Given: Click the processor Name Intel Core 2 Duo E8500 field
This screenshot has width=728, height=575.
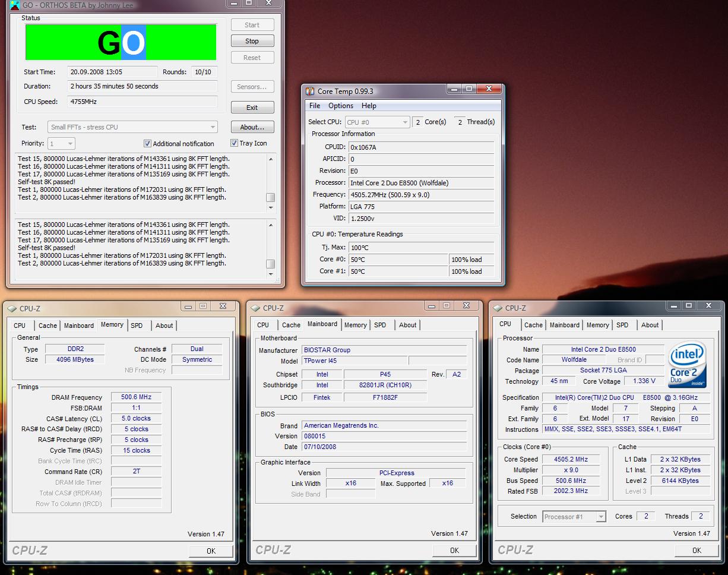Looking at the screenshot, I should click(603, 349).
